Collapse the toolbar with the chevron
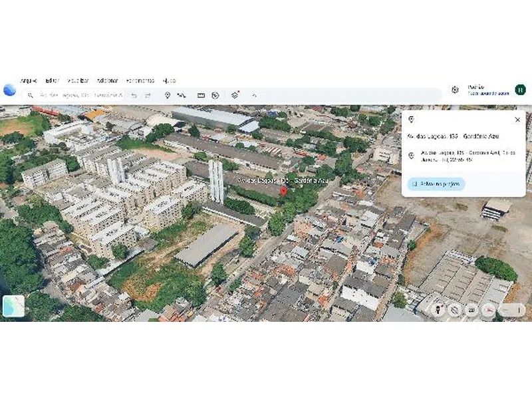 pos(254,94)
